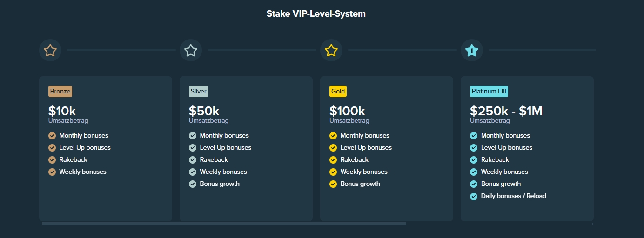The width and height of the screenshot is (644, 238).
Task: Select the Platinum I-III tier badge
Action: (489, 91)
